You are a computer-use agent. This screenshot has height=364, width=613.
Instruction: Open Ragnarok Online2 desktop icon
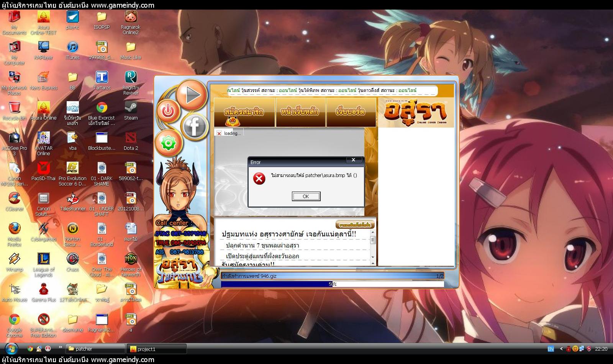[131, 23]
